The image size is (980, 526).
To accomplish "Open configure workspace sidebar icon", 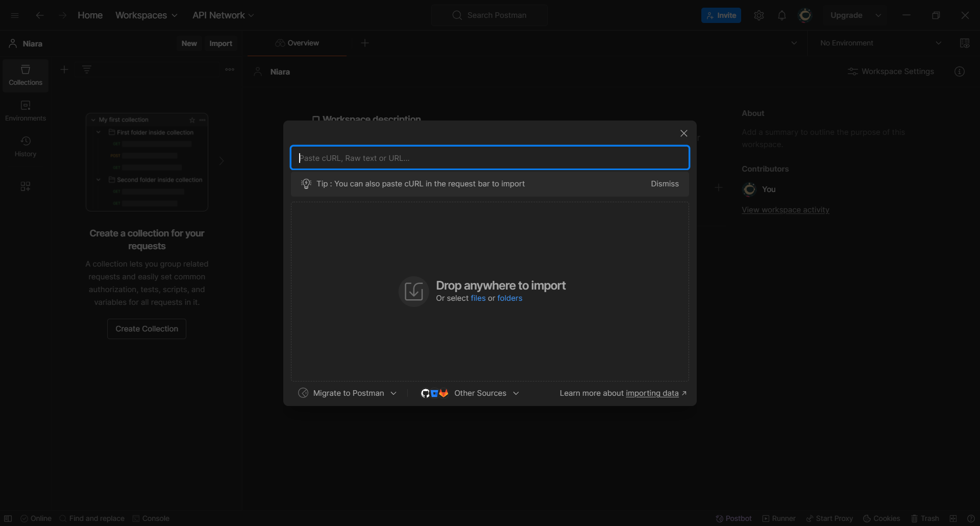I will [26, 186].
